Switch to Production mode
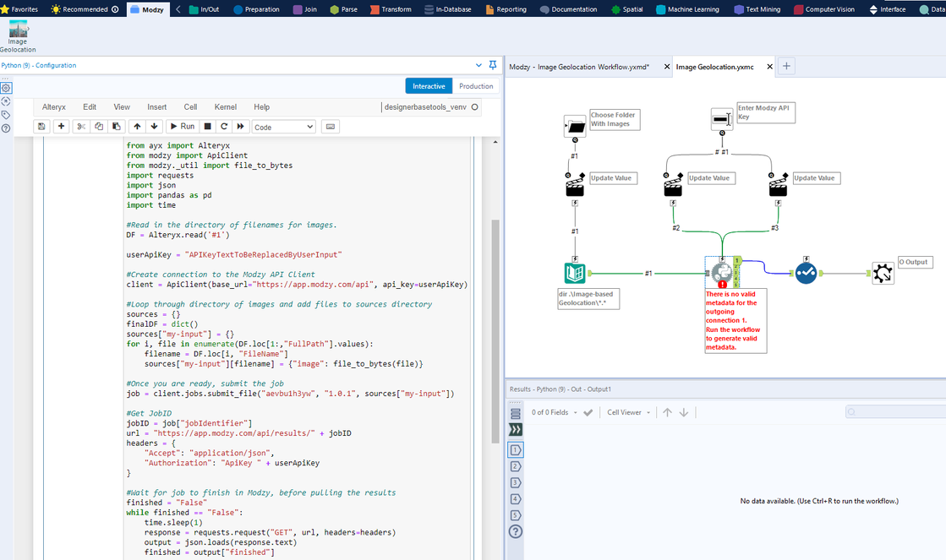 point(476,86)
